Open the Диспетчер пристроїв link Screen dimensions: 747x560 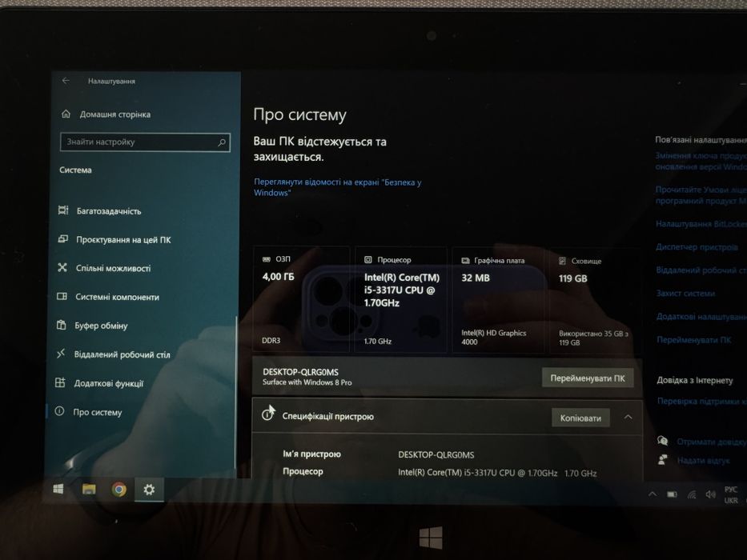click(697, 246)
